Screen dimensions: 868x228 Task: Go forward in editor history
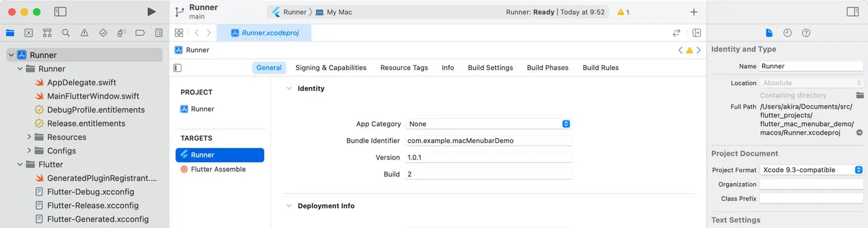[x=209, y=33]
